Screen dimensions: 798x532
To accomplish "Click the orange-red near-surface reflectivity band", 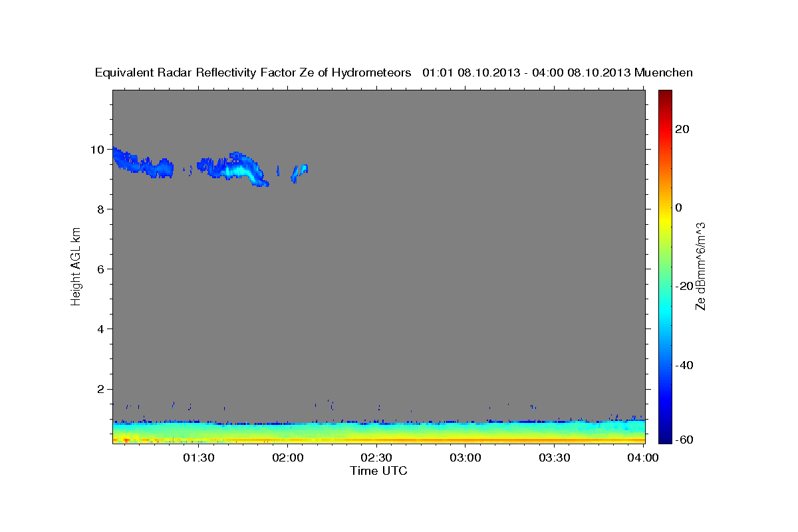I will pyautogui.click(x=378, y=440).
